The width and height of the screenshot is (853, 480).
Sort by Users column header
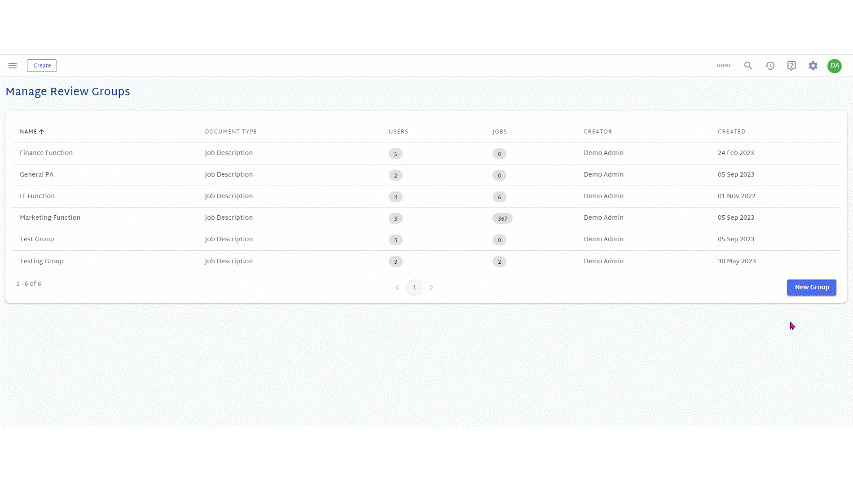398,132
